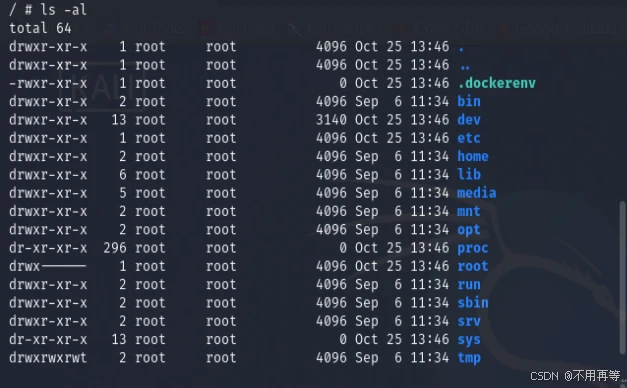Click the drwxrwxrwt permission string
Screen dimensions: 627x388
click(x=48, y=358)
